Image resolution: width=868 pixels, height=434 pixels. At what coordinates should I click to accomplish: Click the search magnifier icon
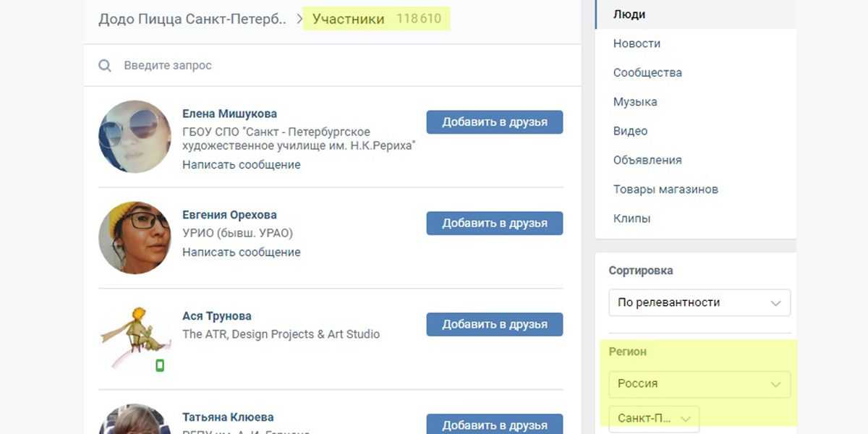[105, 66]
